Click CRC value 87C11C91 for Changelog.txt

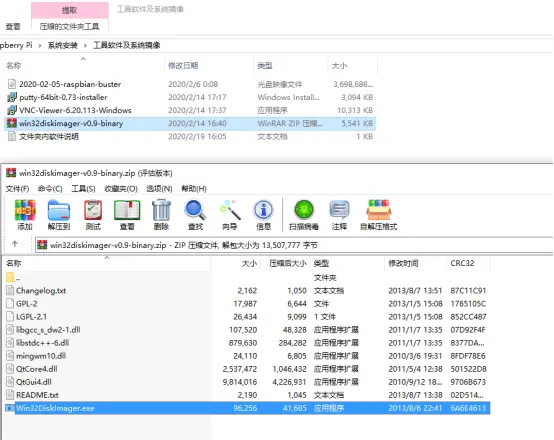coord(468,291)
